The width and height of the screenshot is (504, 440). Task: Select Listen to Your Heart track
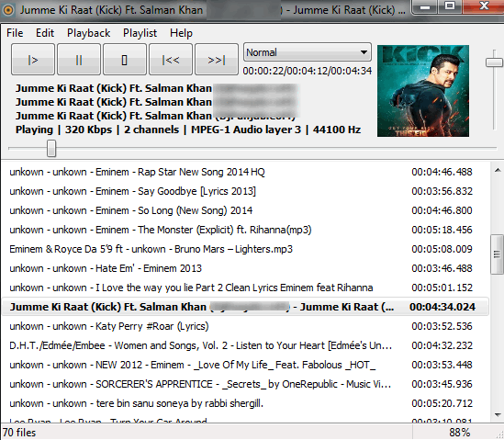[245, 345]
